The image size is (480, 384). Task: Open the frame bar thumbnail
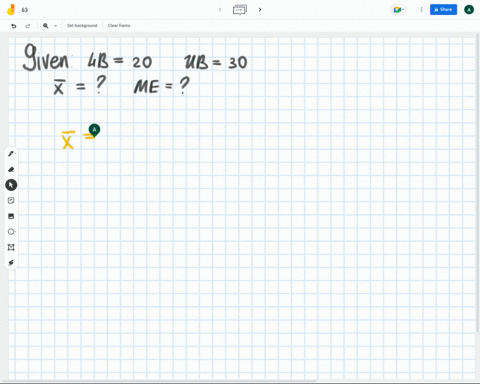(240, 10)
